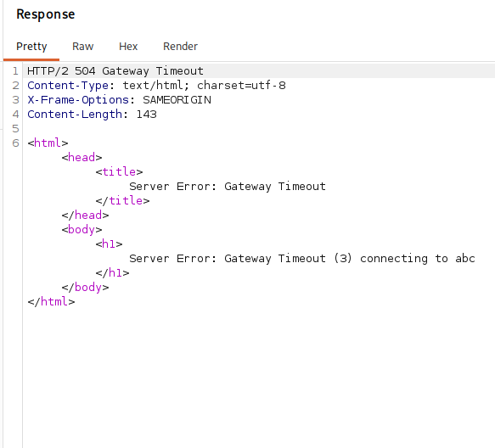Open the Hex view tab
495x448 pixels.
click(x=128, y=47)
